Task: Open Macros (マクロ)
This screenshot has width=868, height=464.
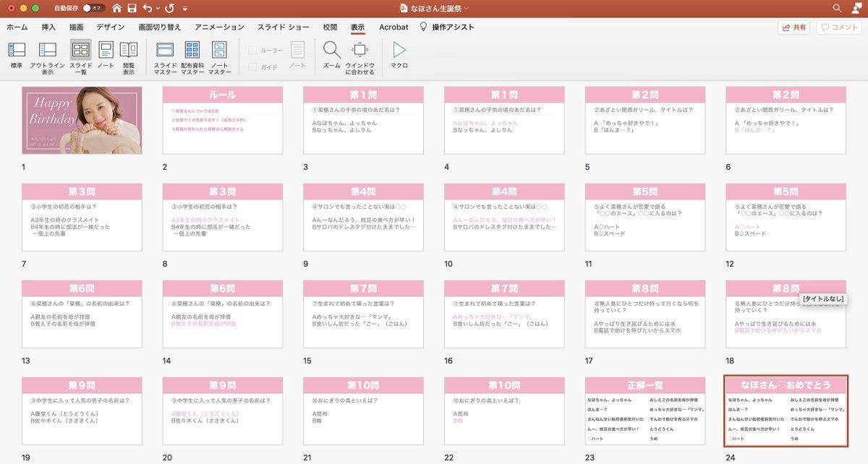Action: [399, 56]
